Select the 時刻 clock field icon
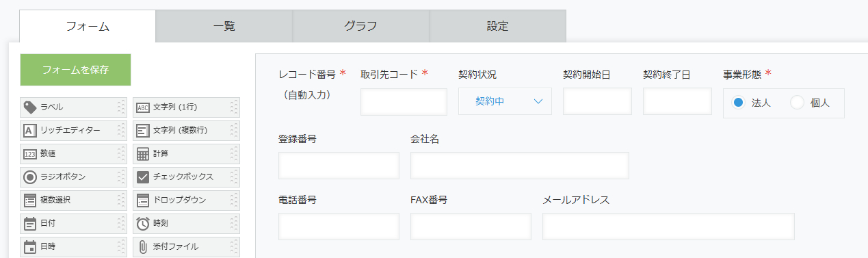Screen dimensions: 868x258 142,223
